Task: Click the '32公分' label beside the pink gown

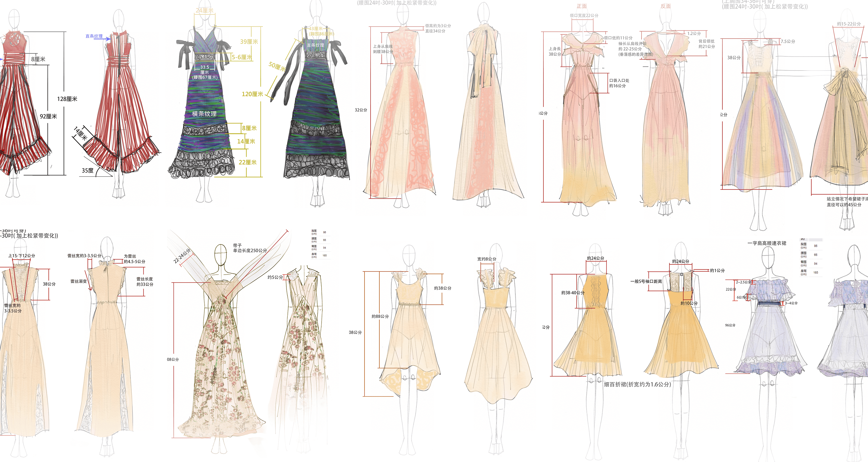Action: pyautogui.click(x=361, y=110)
